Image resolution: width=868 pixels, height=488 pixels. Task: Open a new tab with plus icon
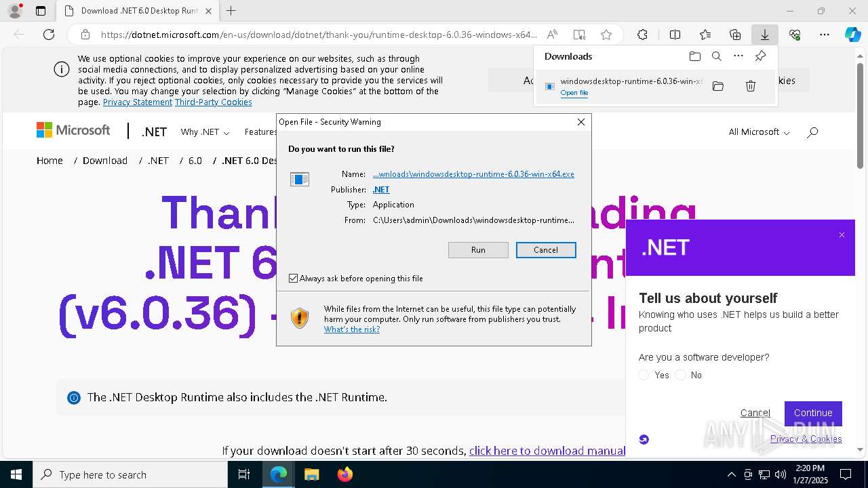231,11
